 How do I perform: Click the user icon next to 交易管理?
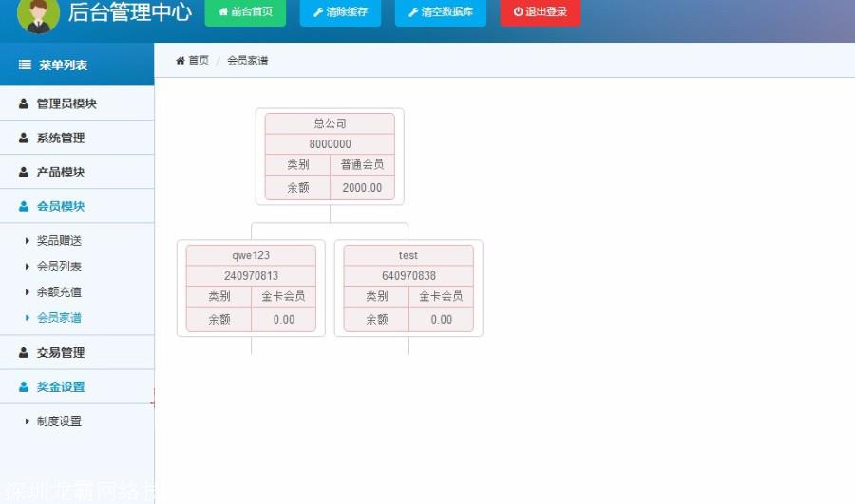point(24,353)
